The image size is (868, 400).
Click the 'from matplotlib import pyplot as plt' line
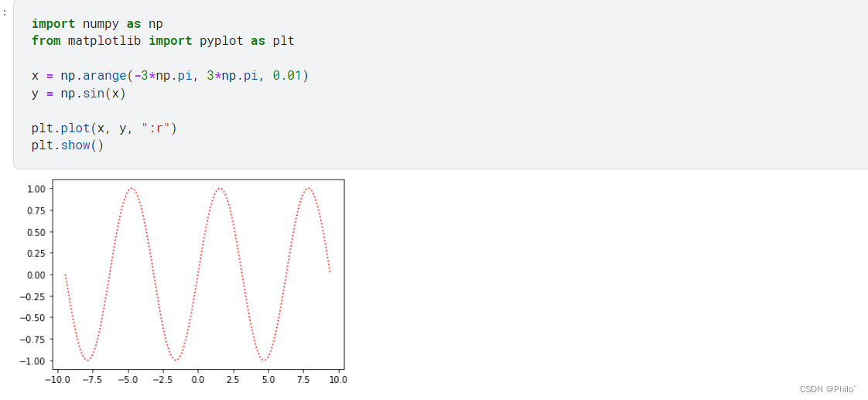pyautogui.click(x=162, y=41)
